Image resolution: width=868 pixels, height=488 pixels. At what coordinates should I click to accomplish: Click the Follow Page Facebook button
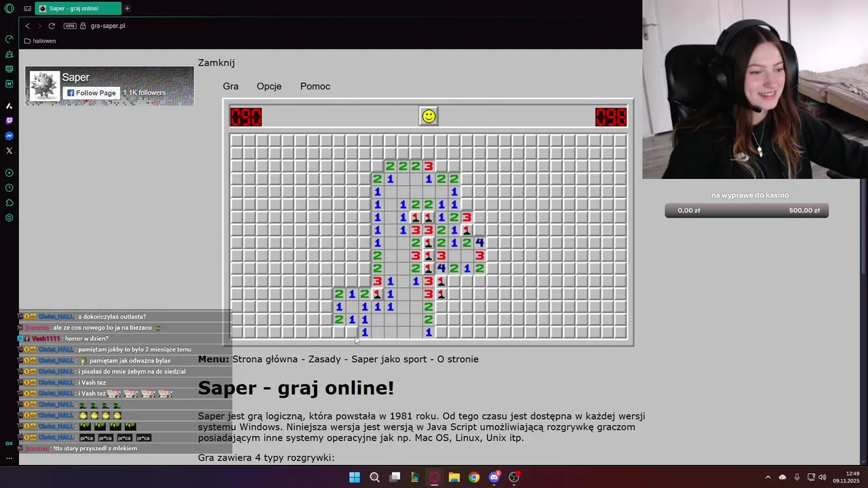91,93
